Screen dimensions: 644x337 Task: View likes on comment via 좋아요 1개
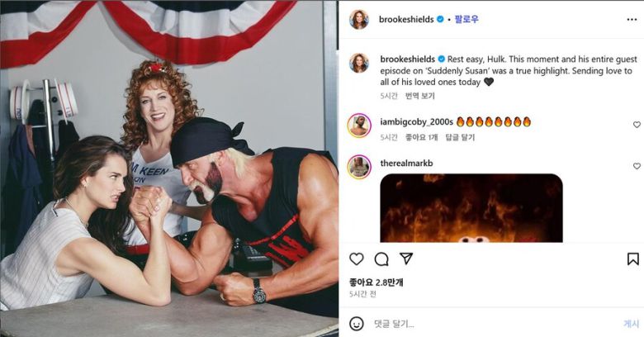[421, 137]
